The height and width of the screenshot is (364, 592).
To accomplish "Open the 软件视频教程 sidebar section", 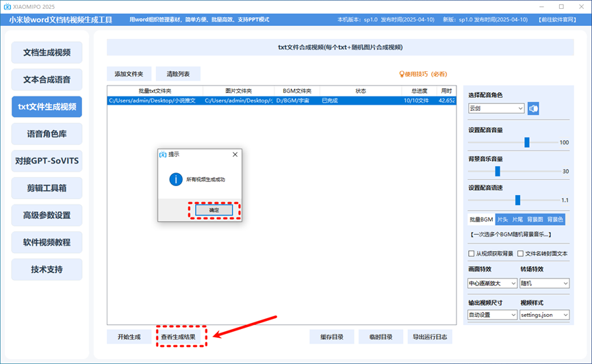I will pyautogui.click(x=47, y=242).
